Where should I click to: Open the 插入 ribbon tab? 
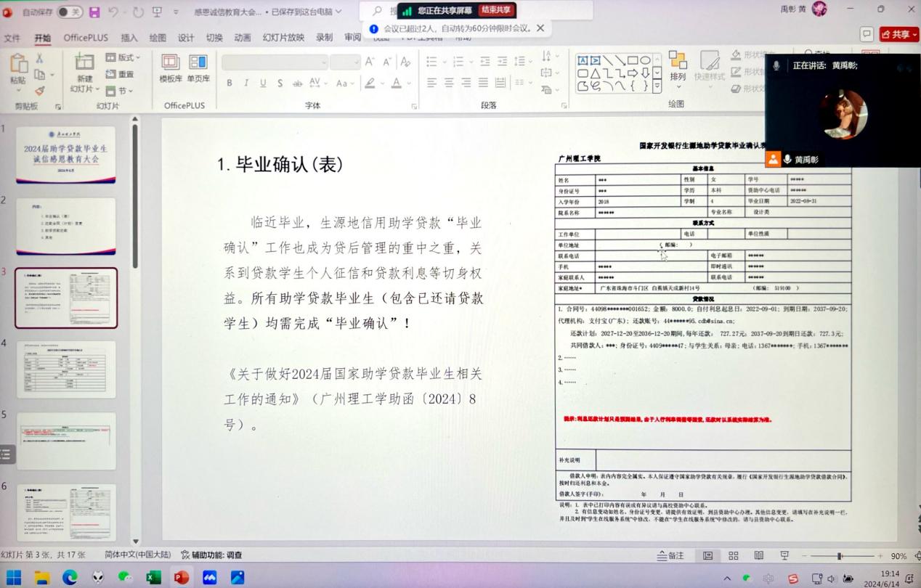(129, 38)
